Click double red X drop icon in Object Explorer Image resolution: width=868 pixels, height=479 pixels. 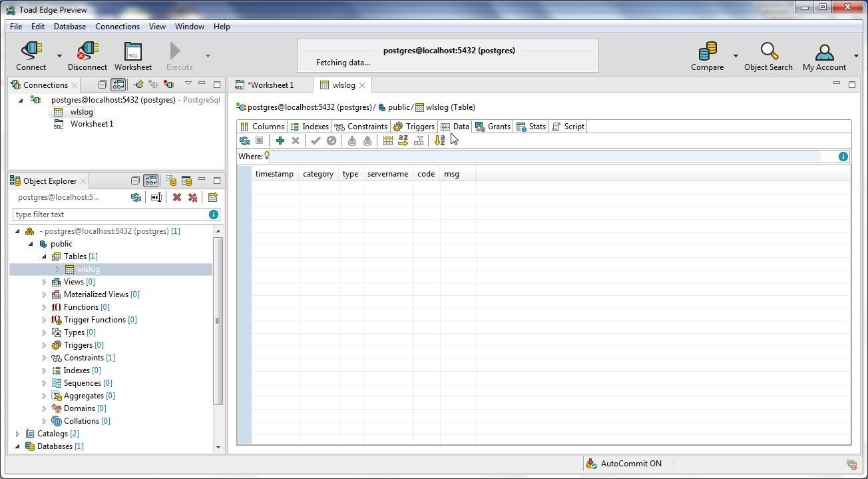pos(192,198)
